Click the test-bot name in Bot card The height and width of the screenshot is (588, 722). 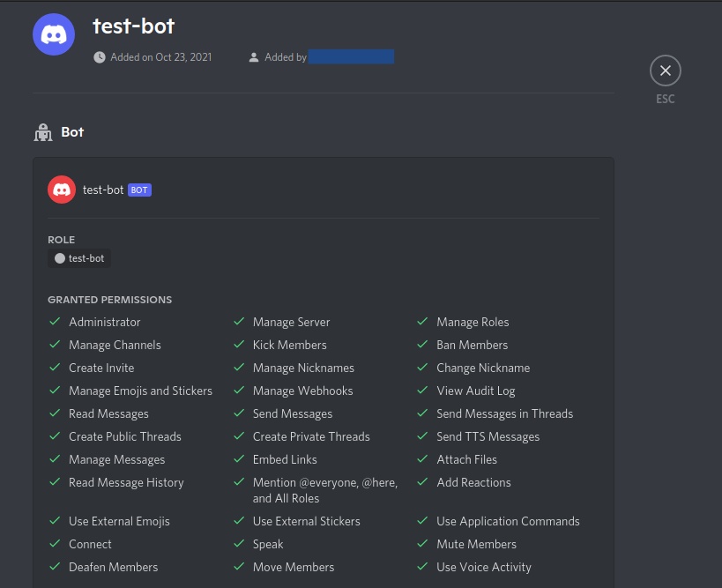(103, 190)
